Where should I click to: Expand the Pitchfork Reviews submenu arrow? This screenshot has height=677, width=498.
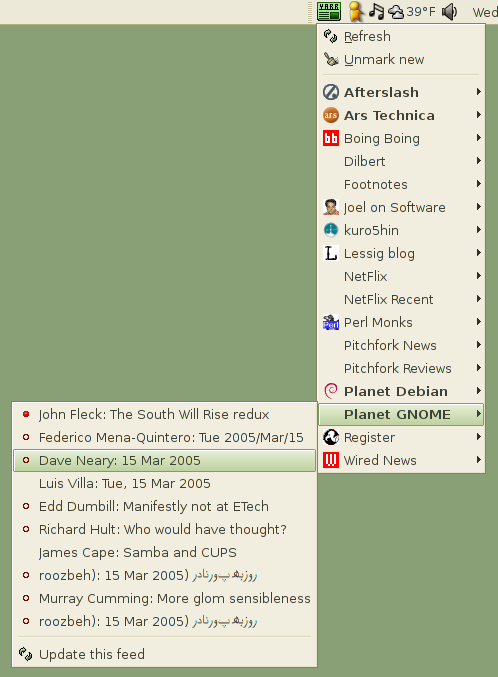(479, 367)
